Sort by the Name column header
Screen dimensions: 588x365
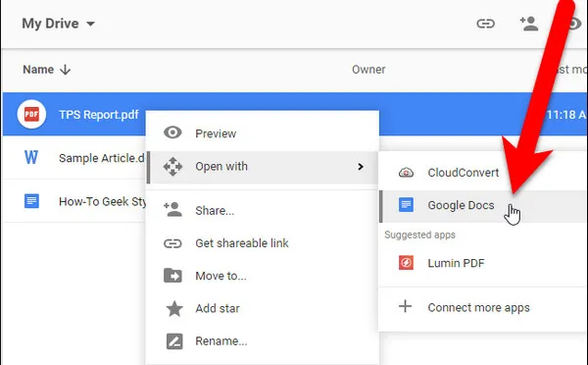(38, 70)
